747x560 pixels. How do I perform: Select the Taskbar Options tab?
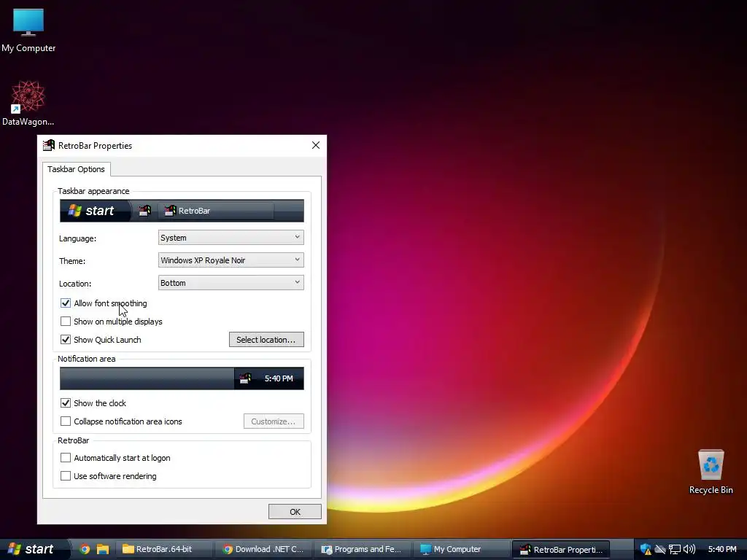[76, 169]
